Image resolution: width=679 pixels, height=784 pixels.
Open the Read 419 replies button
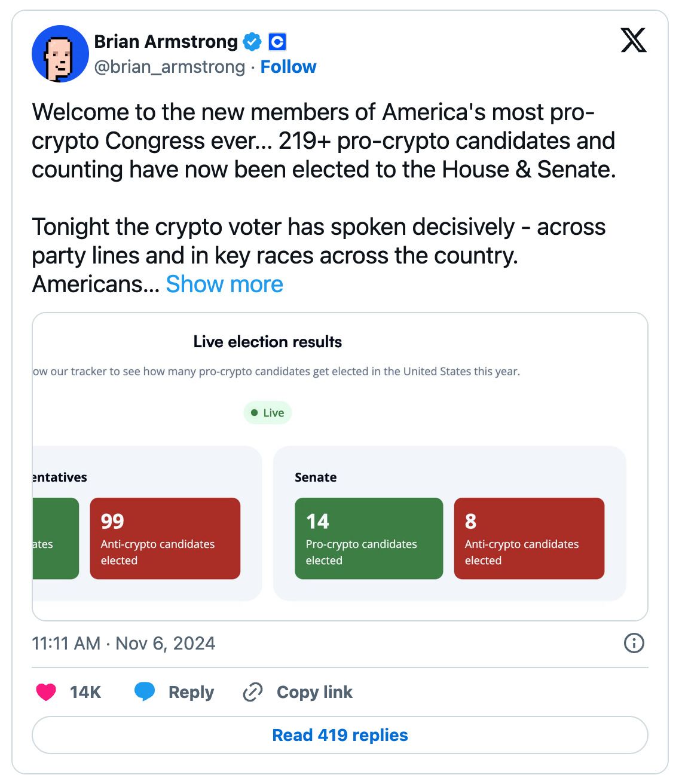(x=339, y=735)
